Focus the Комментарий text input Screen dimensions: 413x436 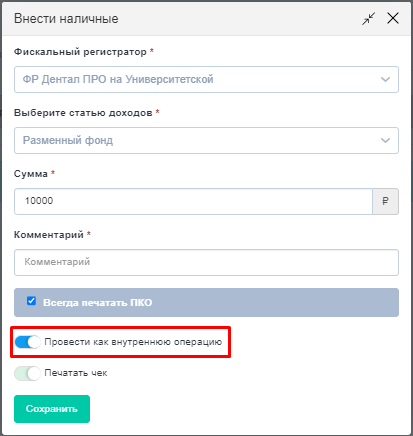pyautogui.click(x=206, y=262)
